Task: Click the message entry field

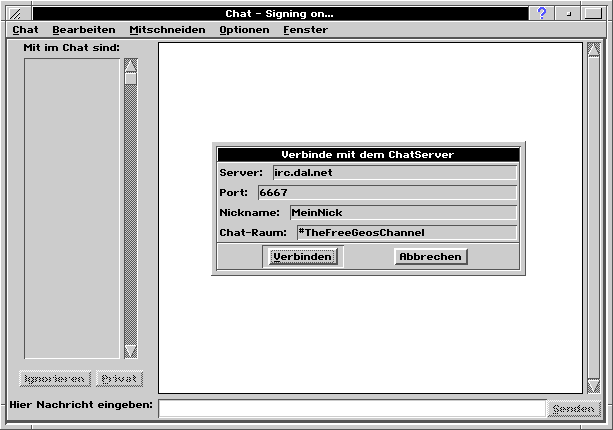Action: coord(351,408)
